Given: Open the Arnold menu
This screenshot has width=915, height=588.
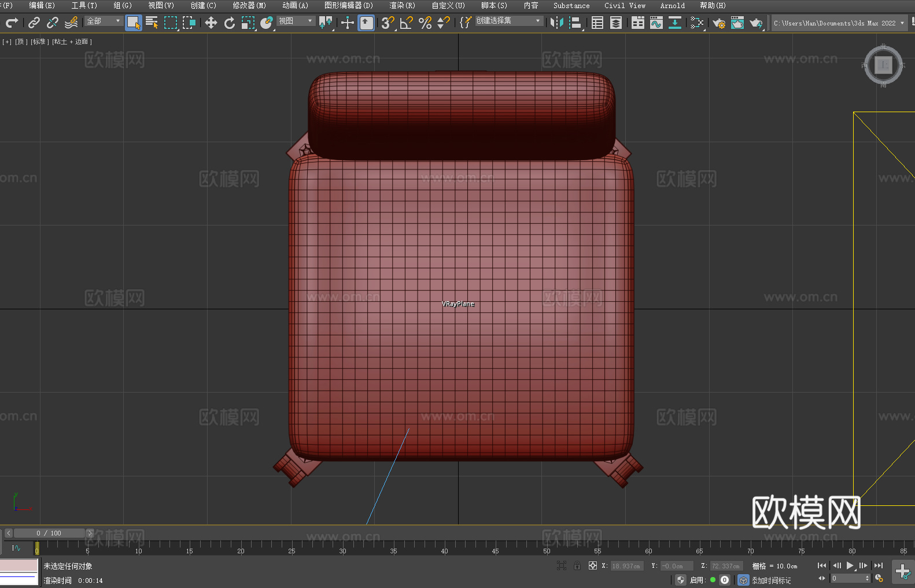Looking at the screenshot, I should click(673, 5).
